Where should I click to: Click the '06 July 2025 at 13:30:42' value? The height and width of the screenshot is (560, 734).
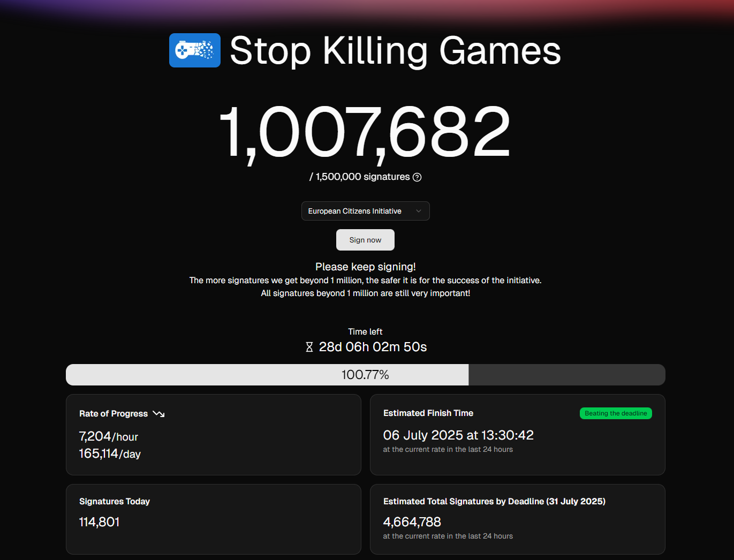tap(458, 435)
